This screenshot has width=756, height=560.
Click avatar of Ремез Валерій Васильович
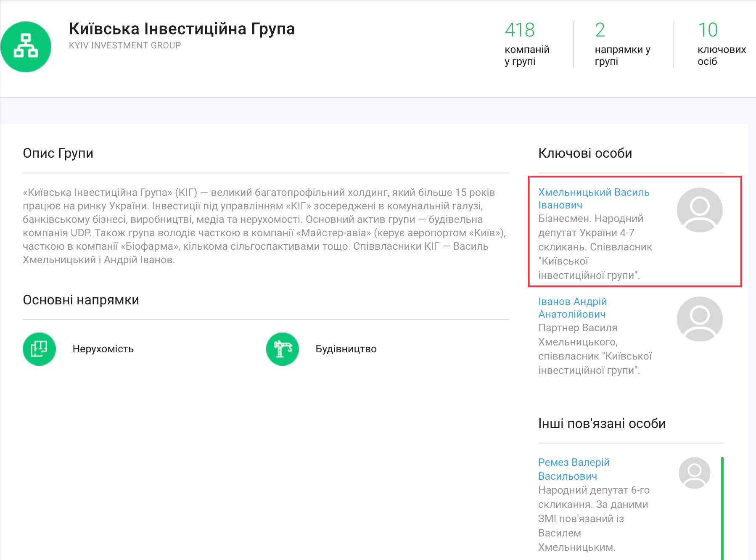coord(694,473)
